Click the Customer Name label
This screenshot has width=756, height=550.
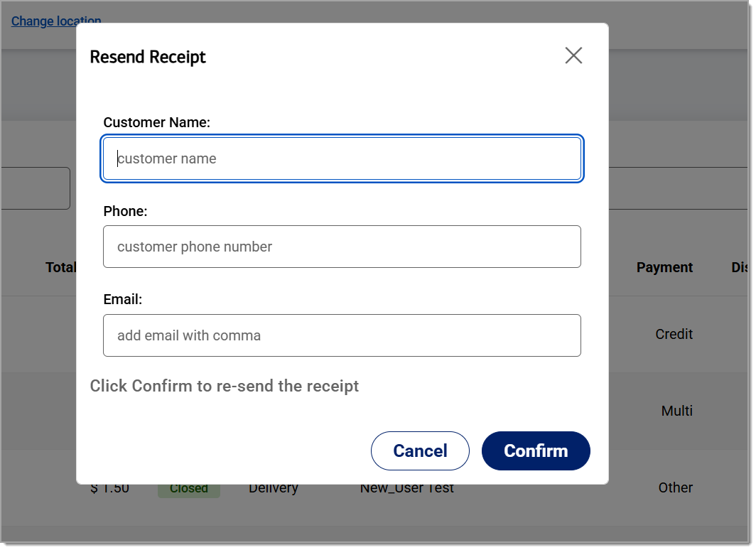coord(156,122)
